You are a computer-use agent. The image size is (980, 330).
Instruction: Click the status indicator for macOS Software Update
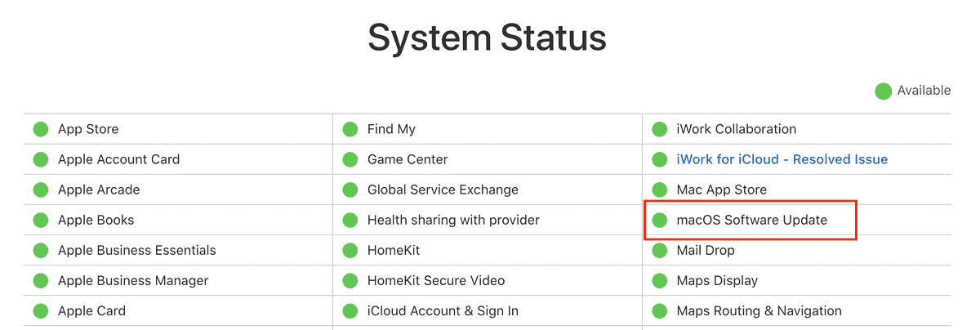(x=660, y=220)
